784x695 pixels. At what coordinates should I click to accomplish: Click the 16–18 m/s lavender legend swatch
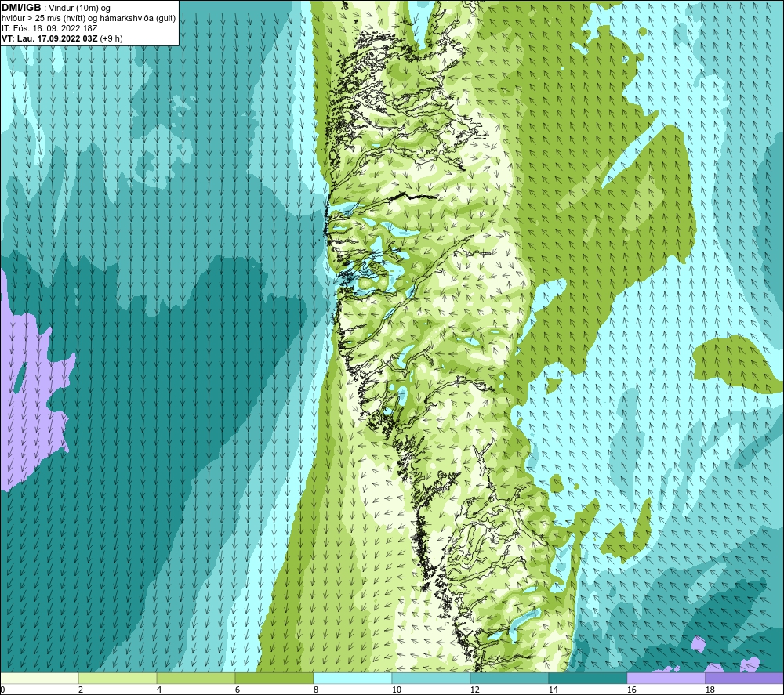pos(666,679)
